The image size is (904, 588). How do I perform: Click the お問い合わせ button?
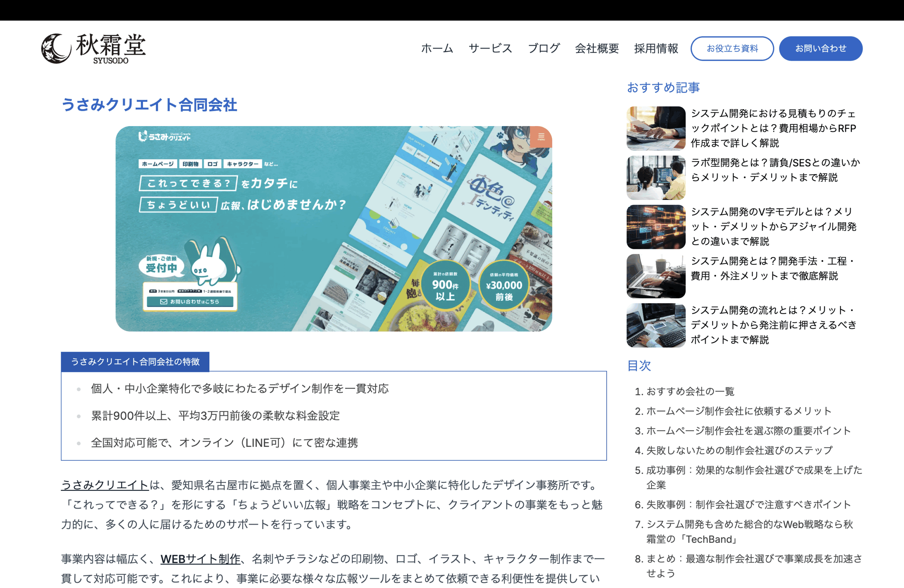820,48
